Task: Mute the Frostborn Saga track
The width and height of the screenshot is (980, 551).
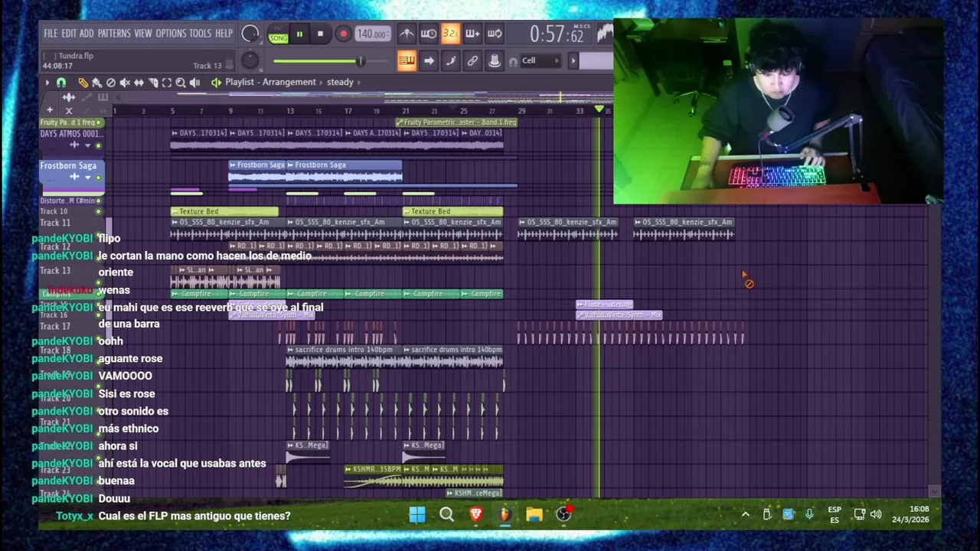Action: [98, 178]
